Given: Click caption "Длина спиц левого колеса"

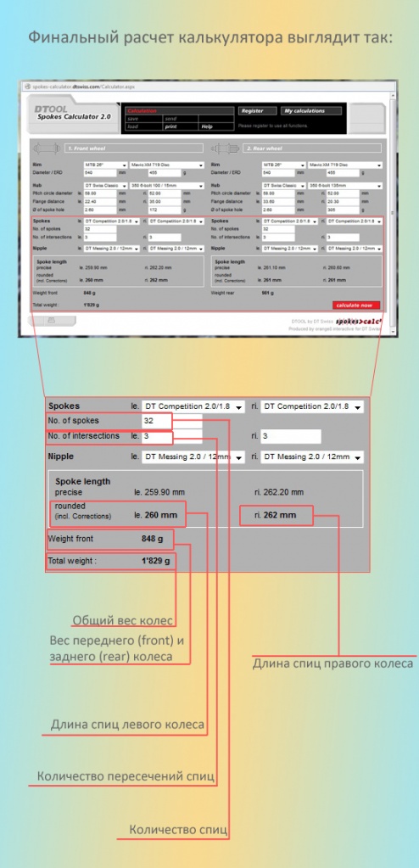Looking at the screenshot, I should [x=127, y=724].
